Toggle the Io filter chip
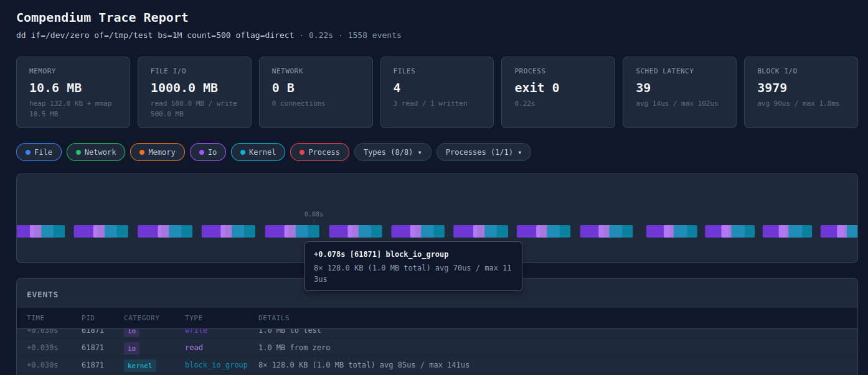This screenshot has height=375, width=868. pyautogui.click(x=208, y=152)
